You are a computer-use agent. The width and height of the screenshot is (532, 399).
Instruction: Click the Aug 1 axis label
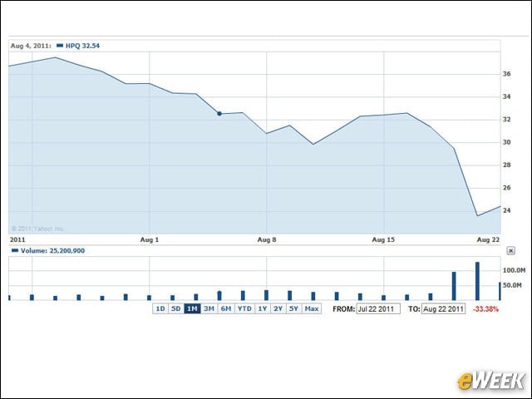(x=150, y=239)
